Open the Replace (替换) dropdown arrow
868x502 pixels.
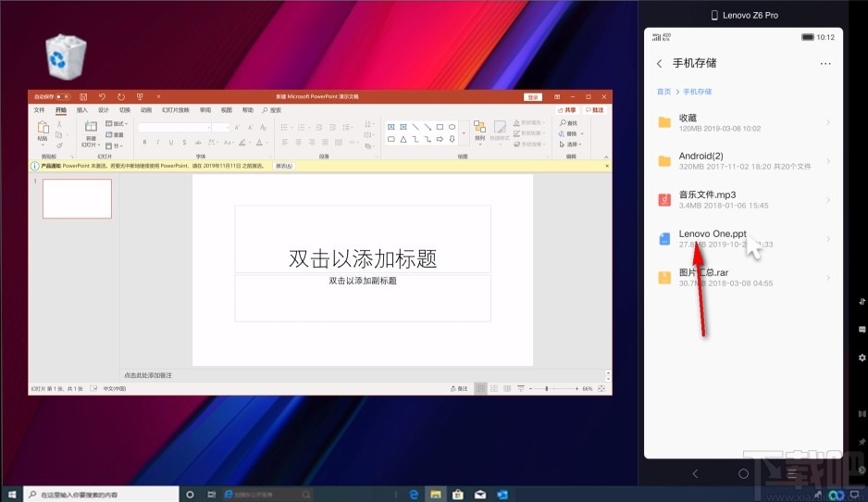coord(582,133)
